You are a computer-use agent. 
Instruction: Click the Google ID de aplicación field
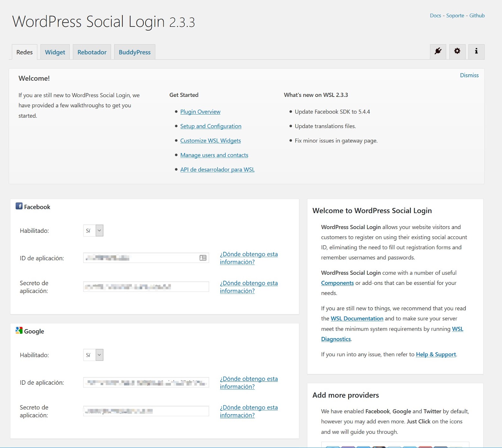(146, 382)
